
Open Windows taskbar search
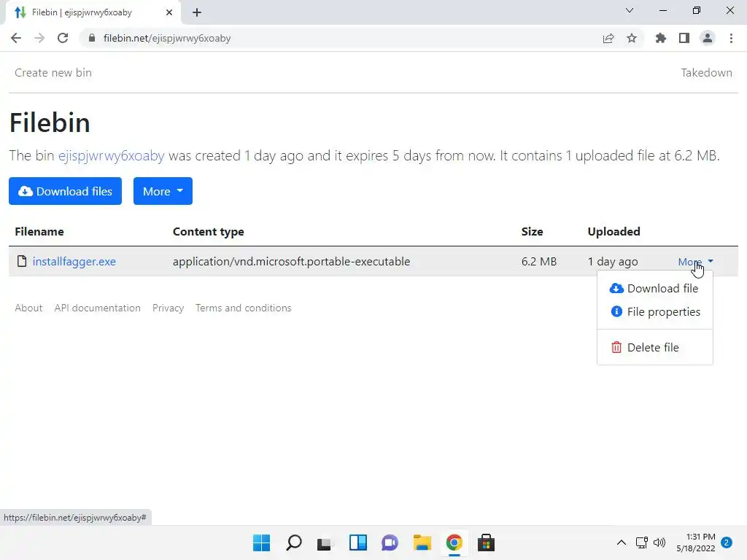click(x=294, y=542)
